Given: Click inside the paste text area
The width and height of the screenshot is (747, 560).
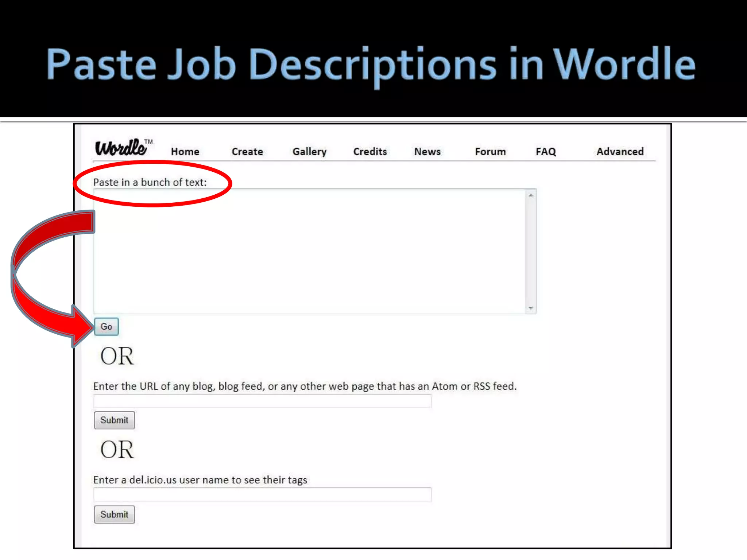Looking at the screenshot, I should pyautogui.click(x=309, y=252).
